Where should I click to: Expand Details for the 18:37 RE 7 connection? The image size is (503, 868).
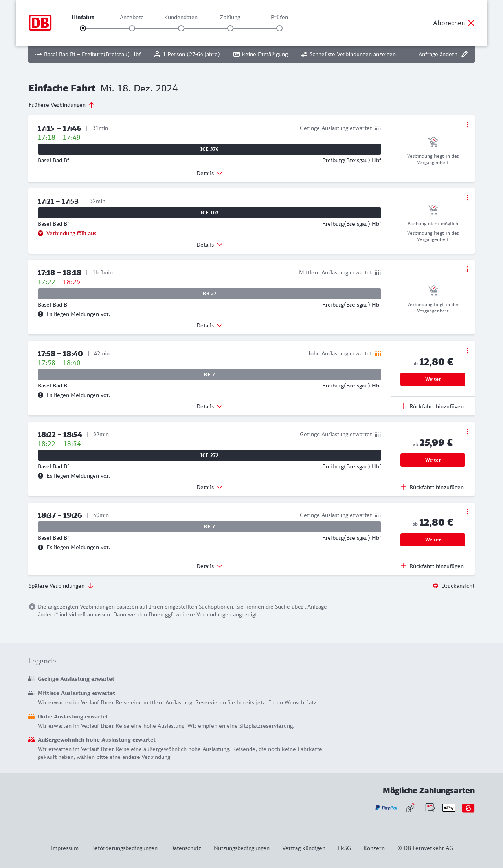tap(209, 566)
